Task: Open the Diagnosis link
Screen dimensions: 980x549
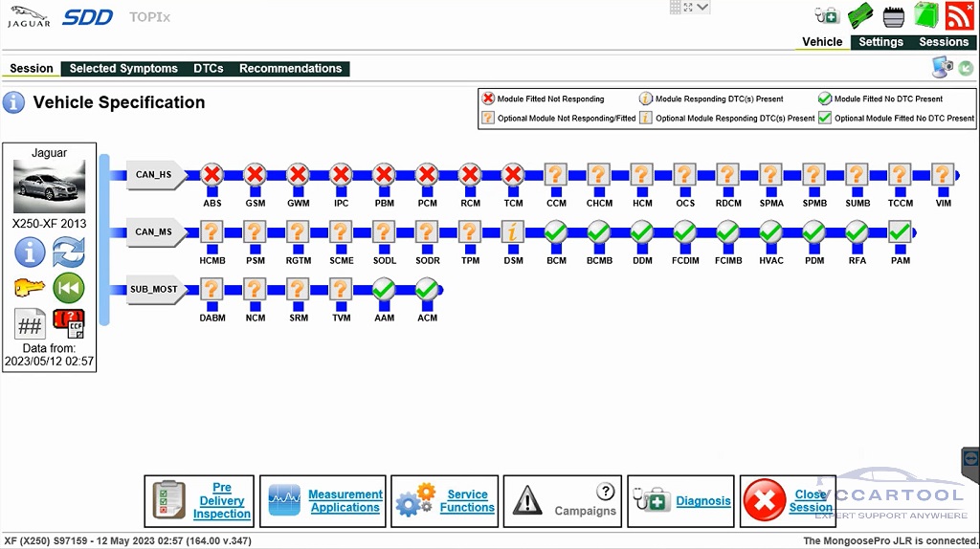Action: (x=702, y=501)
